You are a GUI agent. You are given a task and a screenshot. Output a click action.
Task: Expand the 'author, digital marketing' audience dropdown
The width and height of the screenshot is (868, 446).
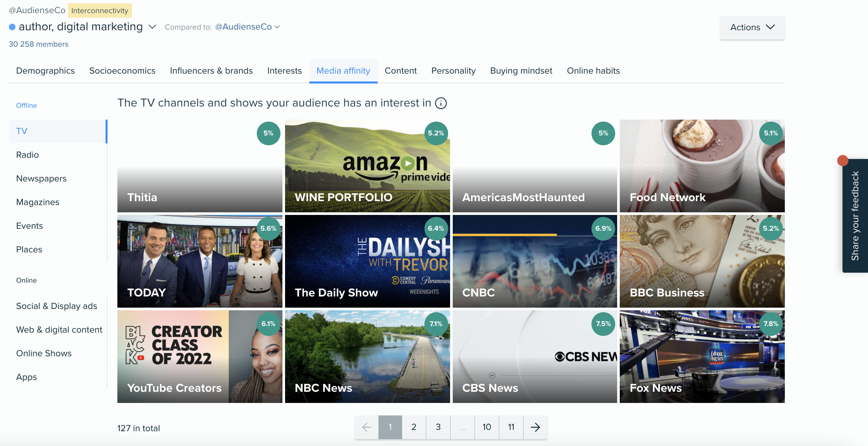coord(152,27)
